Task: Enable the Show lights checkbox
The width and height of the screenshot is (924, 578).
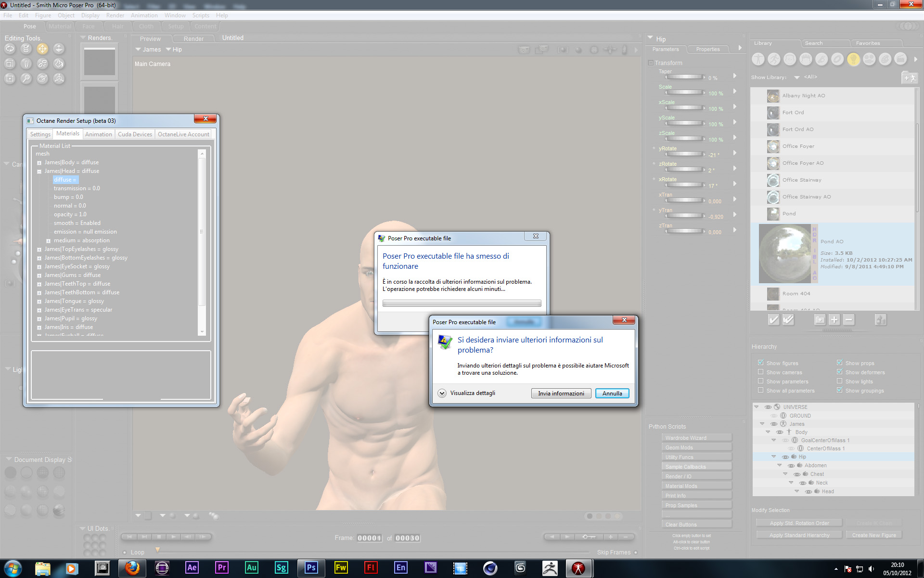Action: coord(840,381)
